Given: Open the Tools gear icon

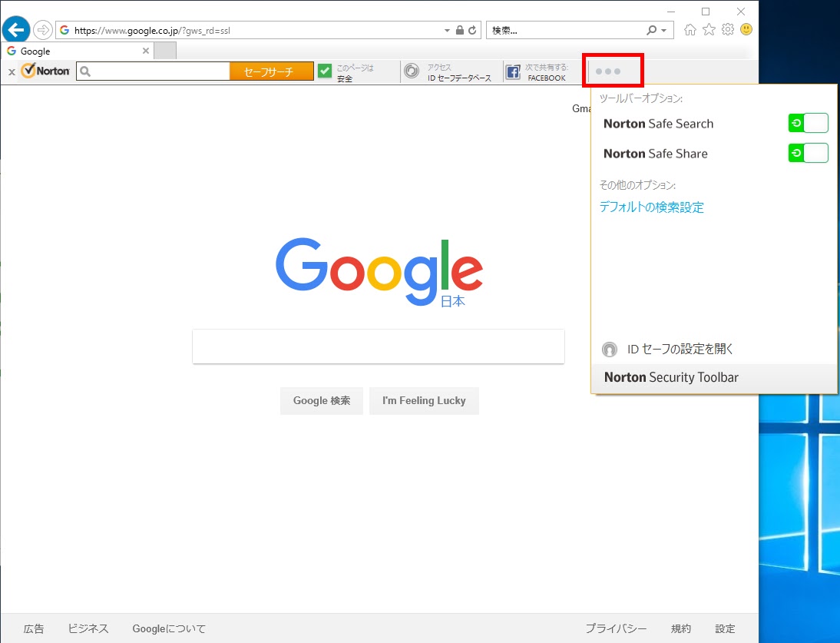Looking at the screenshot, I should pos(727,29).
